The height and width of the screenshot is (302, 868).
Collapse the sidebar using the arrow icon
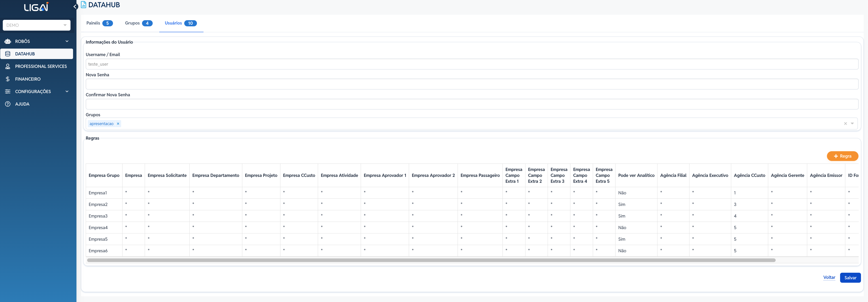(75, 6)
